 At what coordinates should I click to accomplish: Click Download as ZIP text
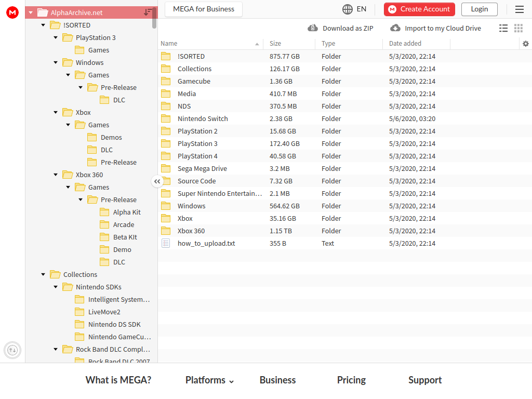[x=348, y=28]
